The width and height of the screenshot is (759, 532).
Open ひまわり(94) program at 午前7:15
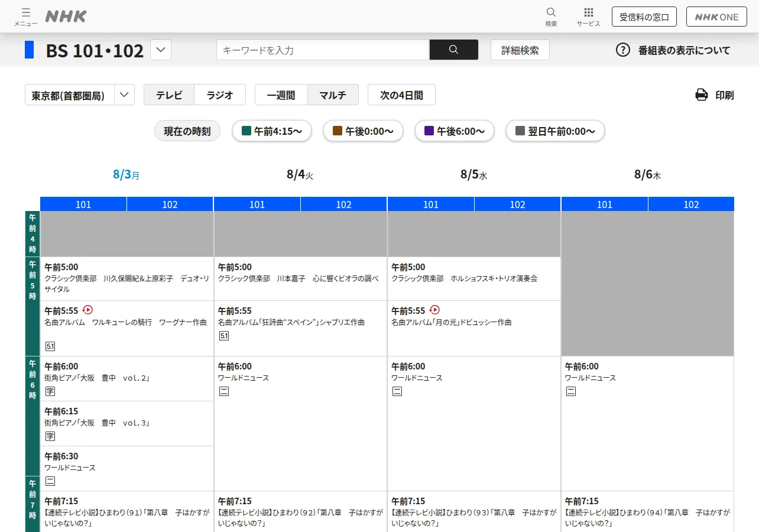(x=648, y=512)
